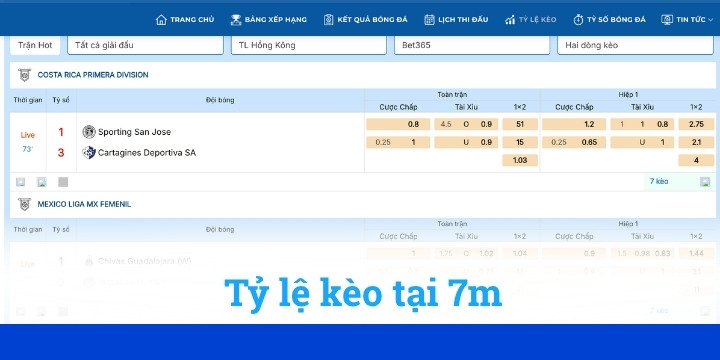Click the Trang Chủ home icon

pos(161,20)
